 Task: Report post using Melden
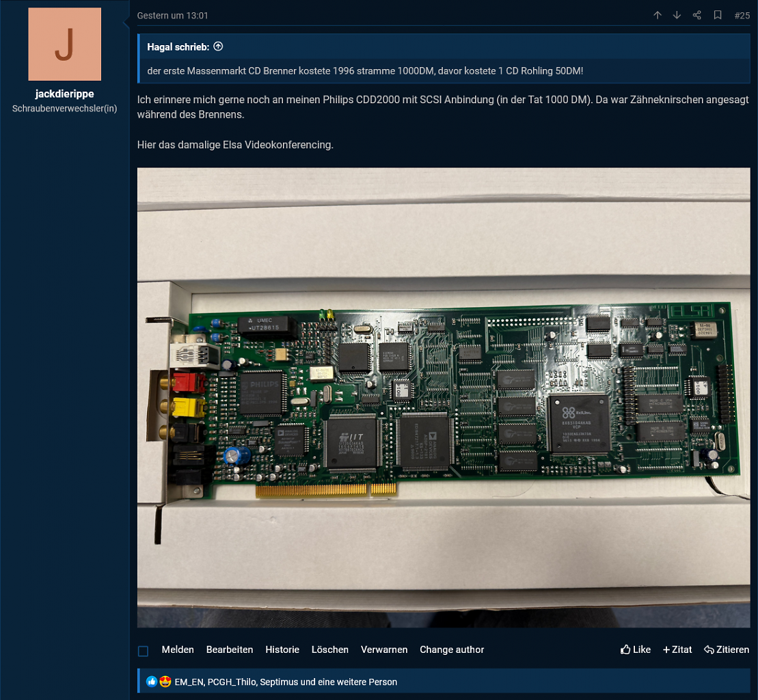coord(178,649)
